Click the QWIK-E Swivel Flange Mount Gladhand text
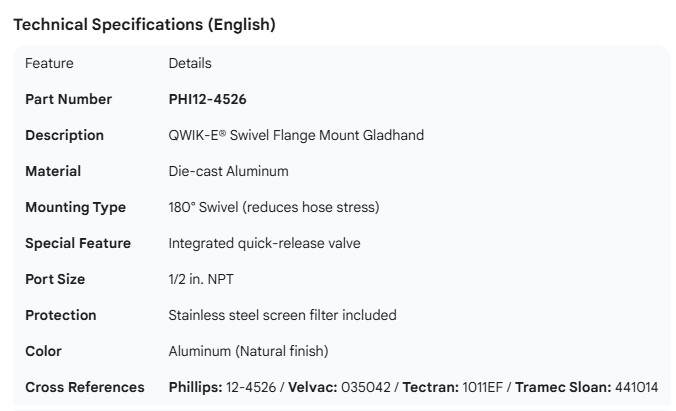 pyautogui.click(x=296, y=135)
